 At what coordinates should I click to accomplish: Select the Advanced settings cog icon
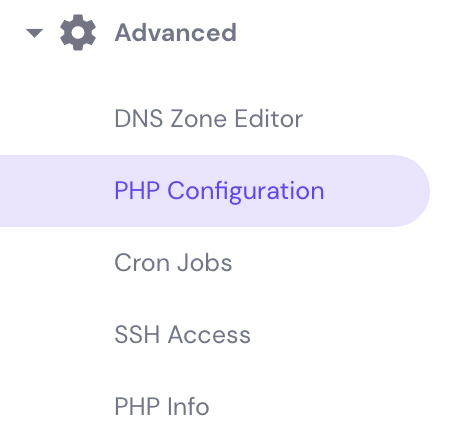[x=78, y=32]
